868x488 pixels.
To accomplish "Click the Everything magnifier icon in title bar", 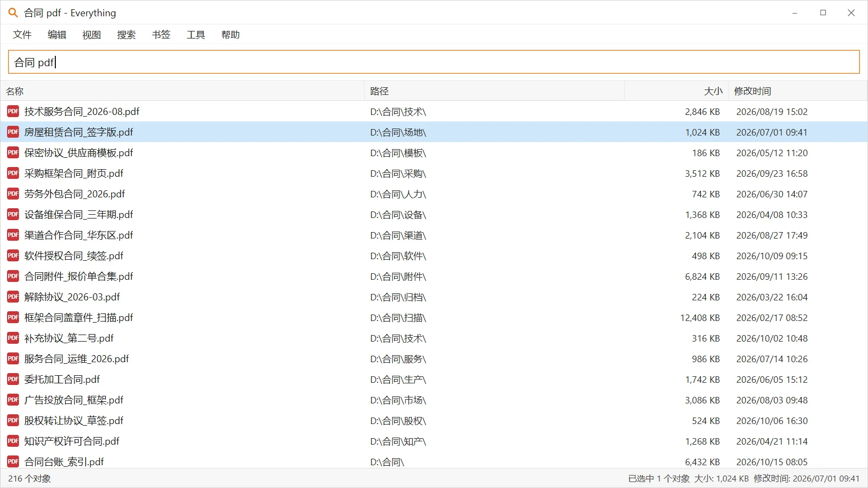I will (13, 12).
